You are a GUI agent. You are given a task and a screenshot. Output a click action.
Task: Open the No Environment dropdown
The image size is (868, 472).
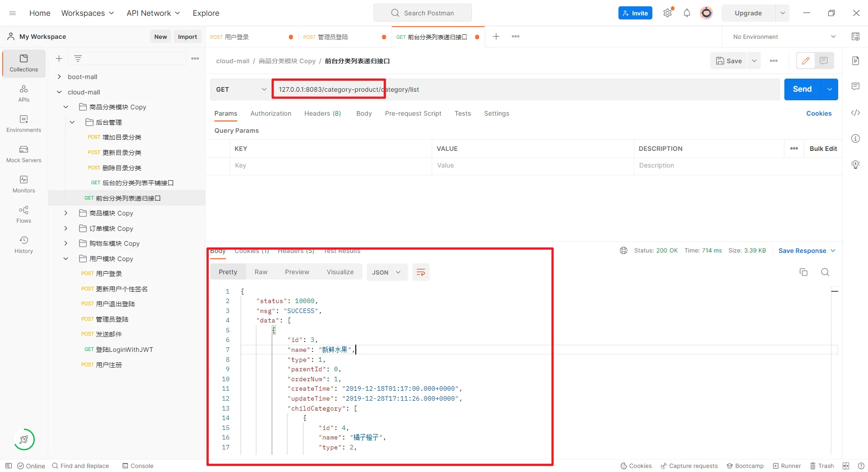click(784, 37)
